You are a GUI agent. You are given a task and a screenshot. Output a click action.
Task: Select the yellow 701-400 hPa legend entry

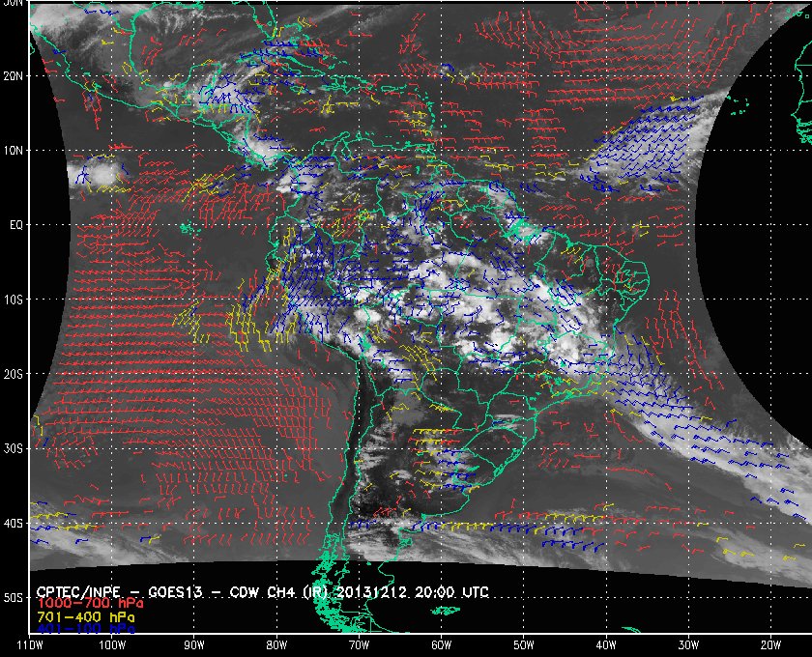85,617
